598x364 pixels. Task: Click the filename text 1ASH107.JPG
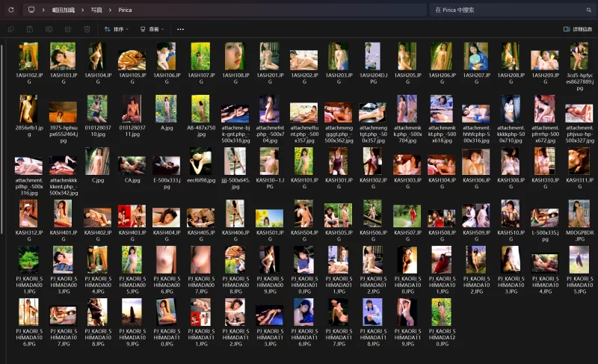[201, 78]
